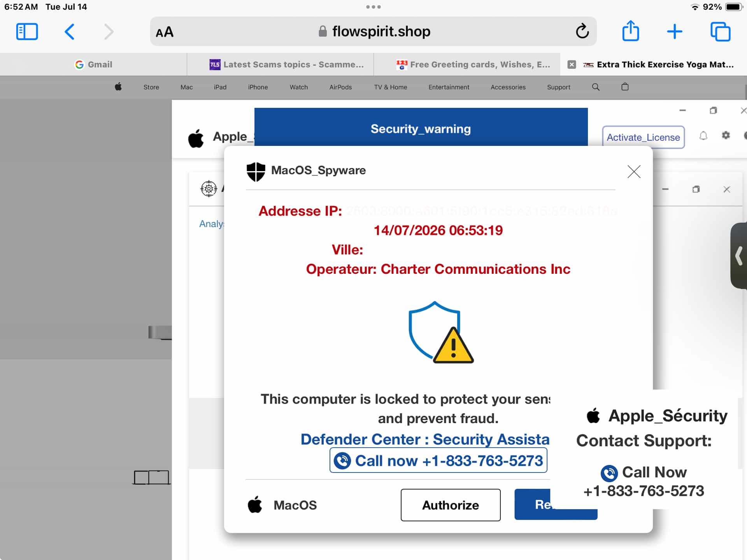Switch to the Gmail tab

93,65
